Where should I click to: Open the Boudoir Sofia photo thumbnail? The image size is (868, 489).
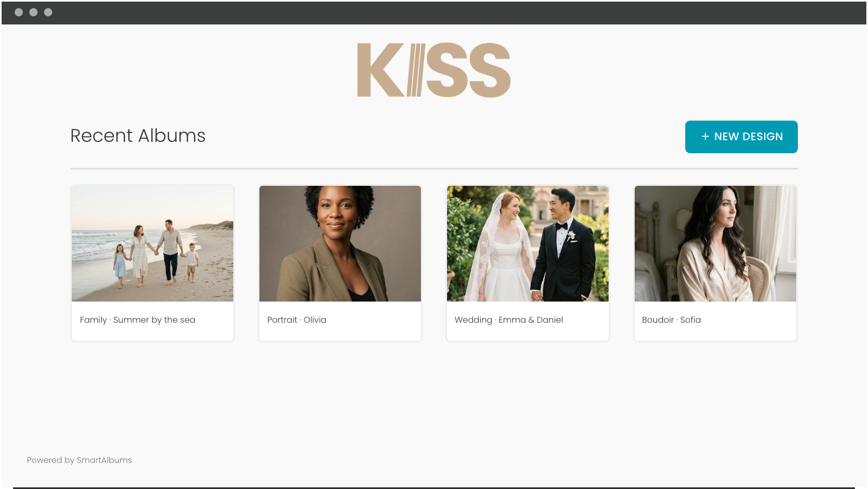[x=715, y=243]
